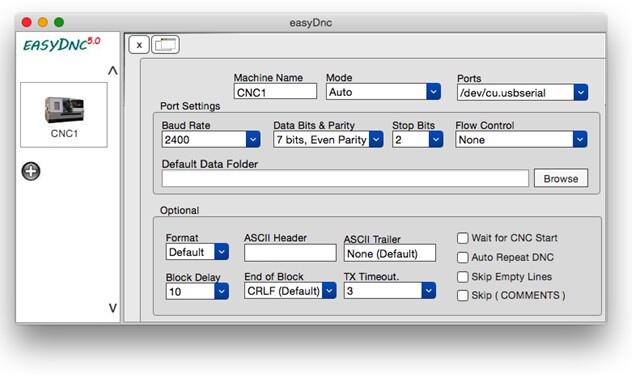Click the Default Data Folder field
The image size is (632, 376).
click(345, 178)
